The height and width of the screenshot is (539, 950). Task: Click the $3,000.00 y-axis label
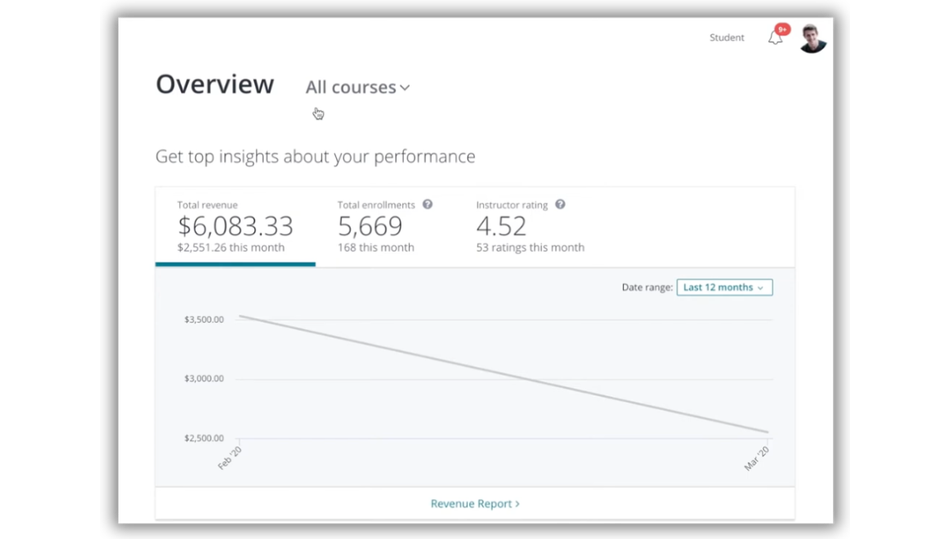[x=204, y=379]
